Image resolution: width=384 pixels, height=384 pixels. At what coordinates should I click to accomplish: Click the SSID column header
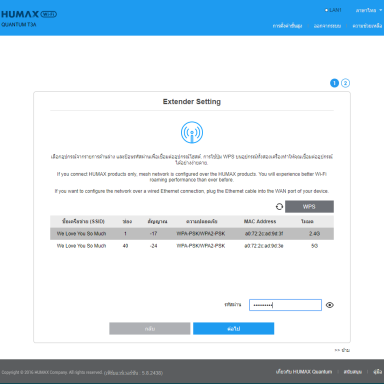click(x=83, y=221)
